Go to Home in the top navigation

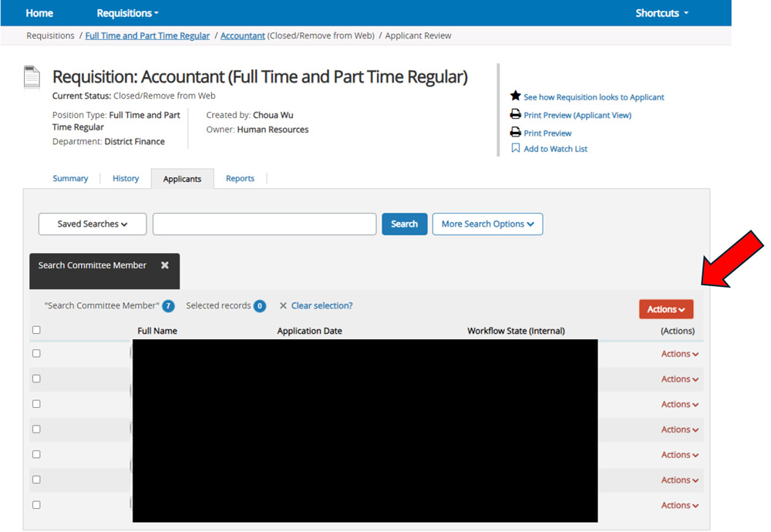tap(39, 13)
